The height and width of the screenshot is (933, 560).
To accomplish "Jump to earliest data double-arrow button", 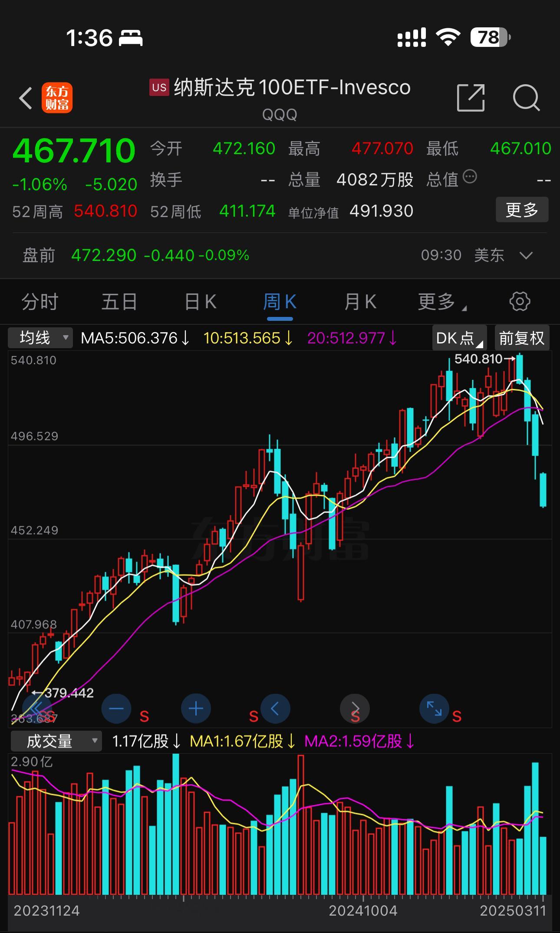I will click(36, 709).
